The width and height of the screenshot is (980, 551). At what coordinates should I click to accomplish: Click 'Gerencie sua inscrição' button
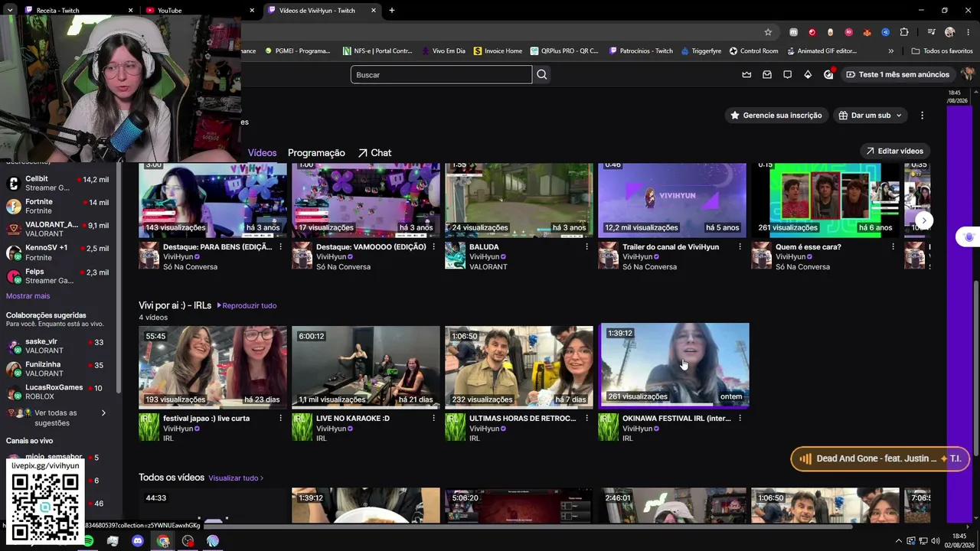776,116
